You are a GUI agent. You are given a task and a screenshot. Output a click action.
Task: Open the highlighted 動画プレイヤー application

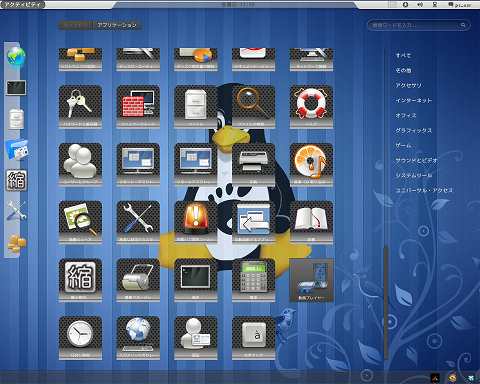click(311, 280)
